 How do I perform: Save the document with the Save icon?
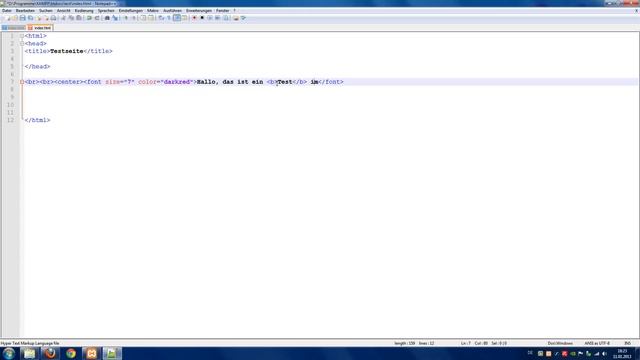(22, 18)
